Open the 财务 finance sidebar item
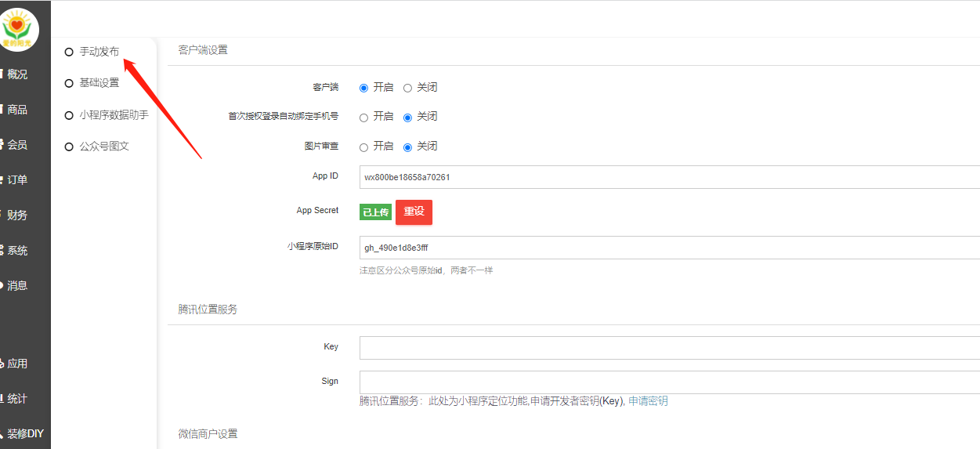 [17, 215]
